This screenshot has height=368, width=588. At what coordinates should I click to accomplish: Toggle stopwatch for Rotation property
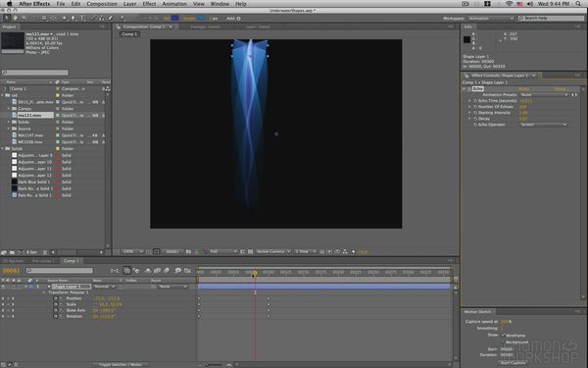(56, 316)
